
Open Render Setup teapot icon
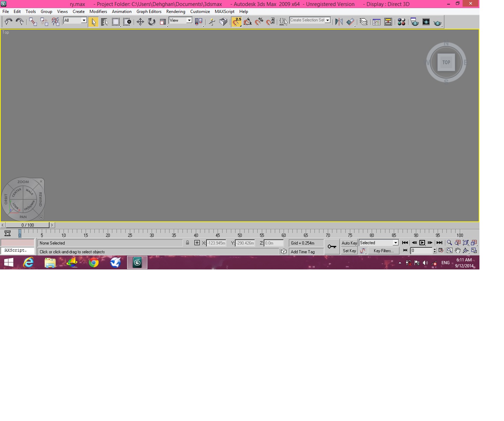coord(415,22)
